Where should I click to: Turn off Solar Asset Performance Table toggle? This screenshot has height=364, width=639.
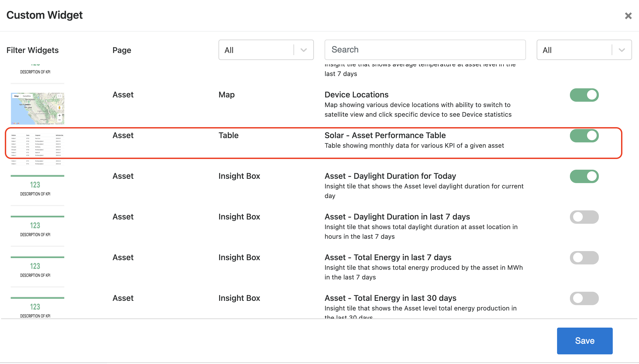point(584,136)
